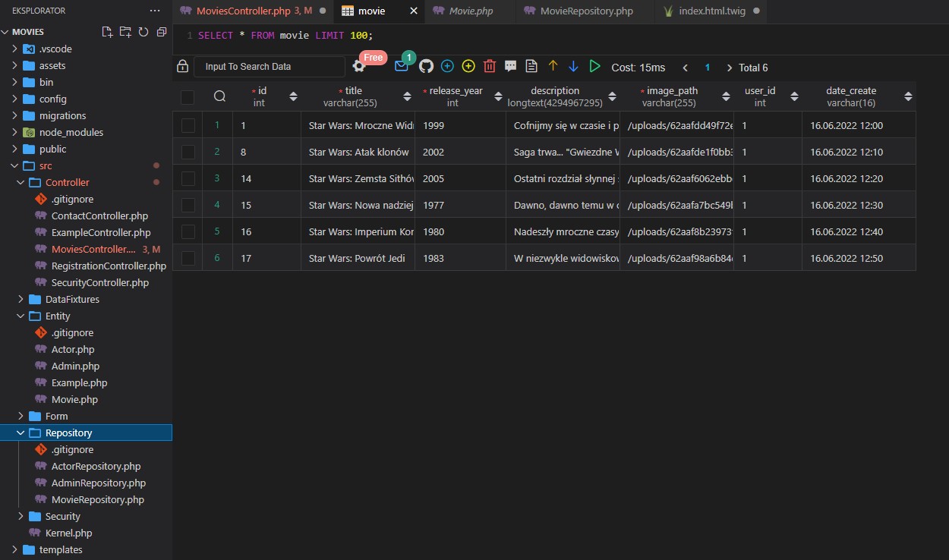Open settings with the gear icon
Screen dimensions: 949x560
(x=358, y=66)
